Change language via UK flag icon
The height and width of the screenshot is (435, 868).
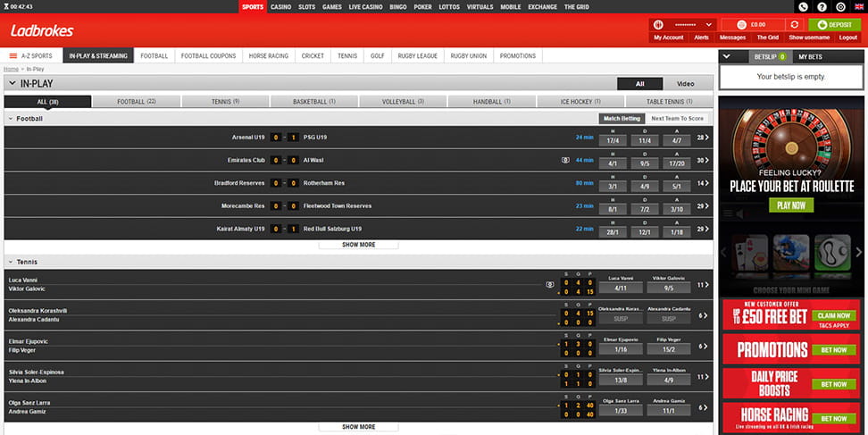tap(860, 7)
